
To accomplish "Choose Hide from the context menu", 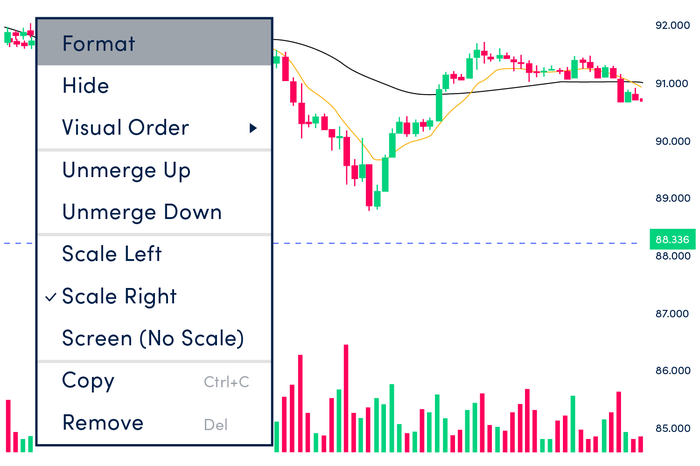I will [x=86, y=86].
